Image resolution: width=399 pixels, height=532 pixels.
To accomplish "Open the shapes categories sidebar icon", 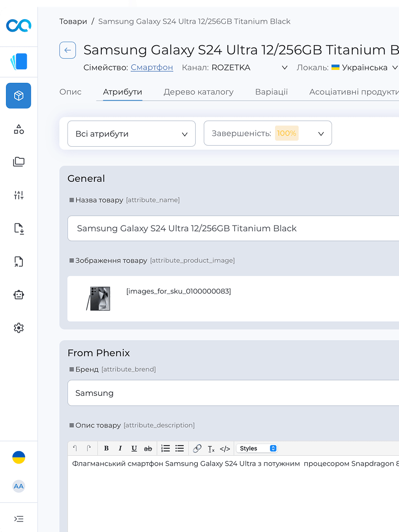I will pos(19,129).
